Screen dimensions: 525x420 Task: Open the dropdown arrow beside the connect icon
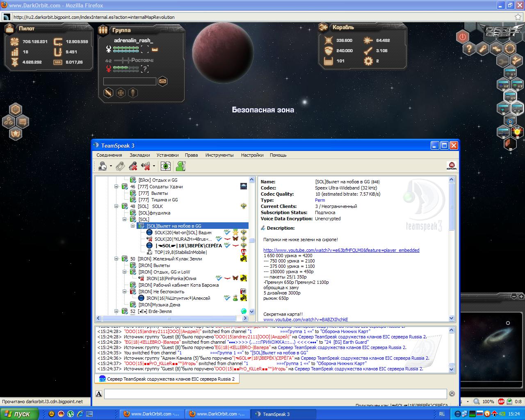[x=111, y=167]
